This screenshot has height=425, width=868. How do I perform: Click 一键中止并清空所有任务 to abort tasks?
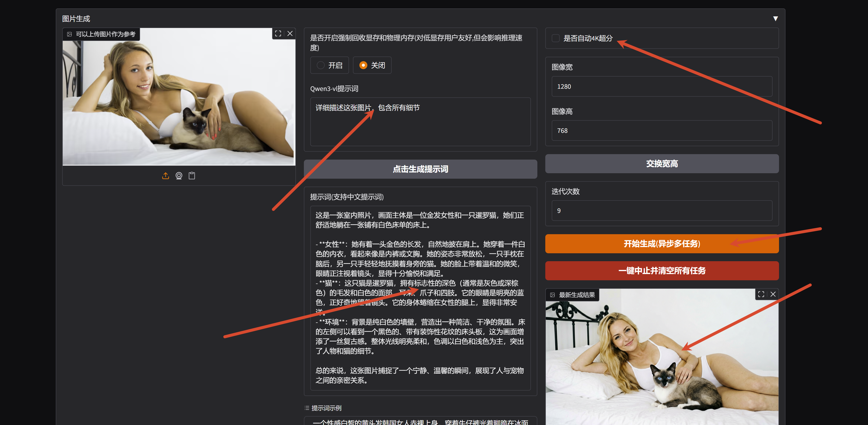click(x=662, y=271)
